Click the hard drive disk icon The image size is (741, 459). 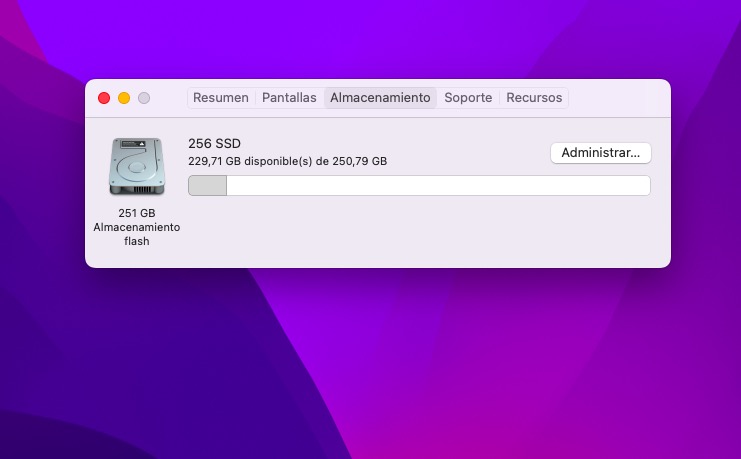pyautogui.click(x=136, y=166)
